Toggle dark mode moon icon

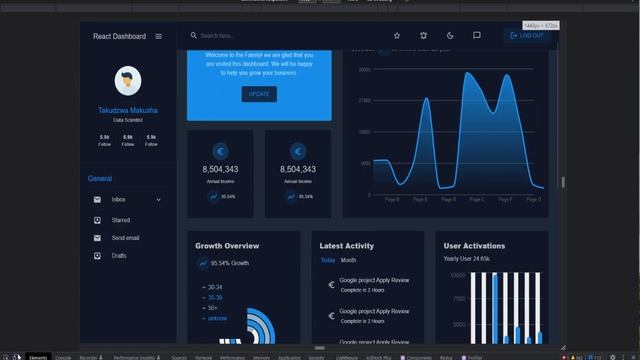450,36
